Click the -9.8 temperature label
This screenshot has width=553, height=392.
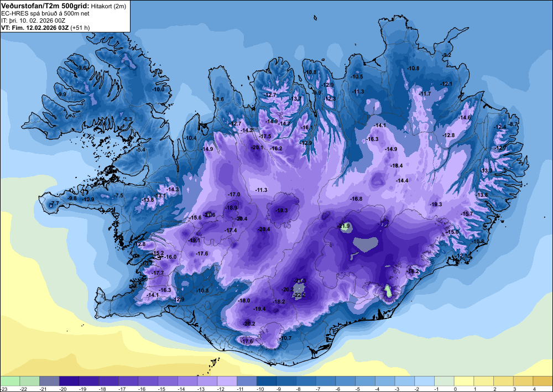click(72, 198)
